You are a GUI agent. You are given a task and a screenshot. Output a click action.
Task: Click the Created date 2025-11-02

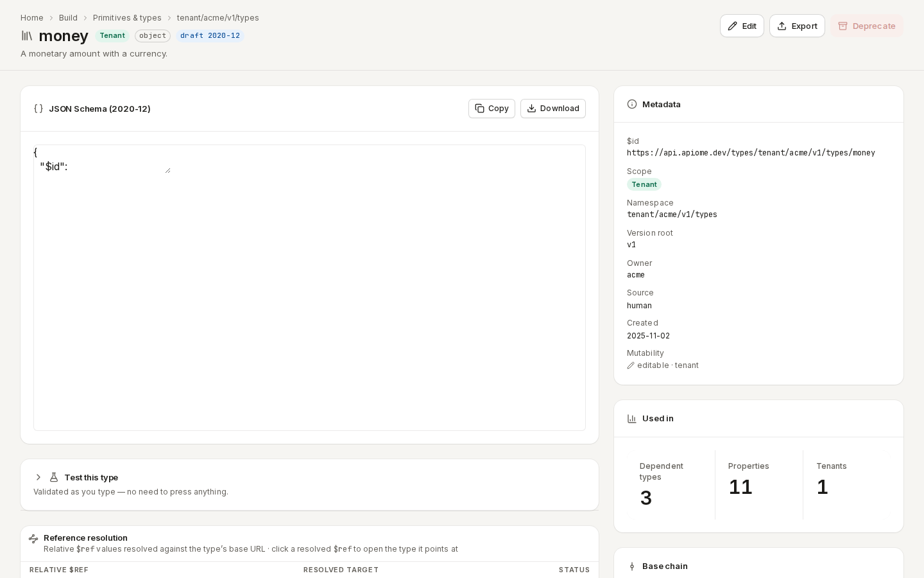click(x=648, y=336)
